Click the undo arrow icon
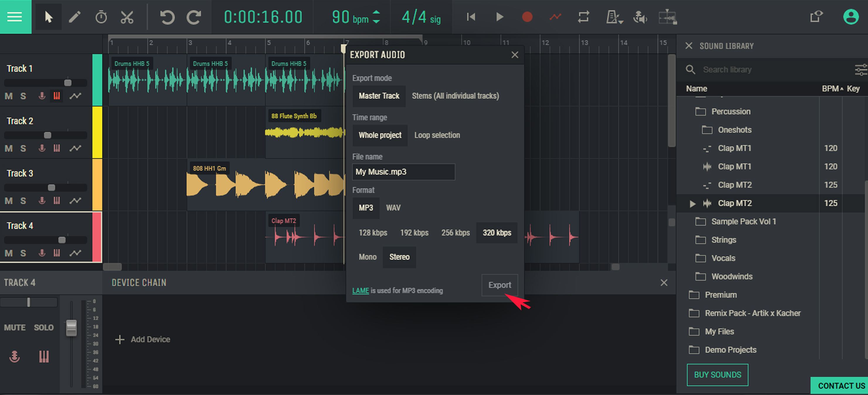The image size is (868, 395). (167, 17)
